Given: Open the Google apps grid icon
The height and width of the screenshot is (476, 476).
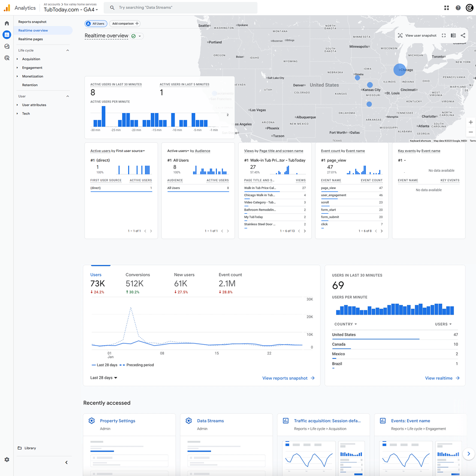Looking at the screenshot, I should click(x=446, y=8).
